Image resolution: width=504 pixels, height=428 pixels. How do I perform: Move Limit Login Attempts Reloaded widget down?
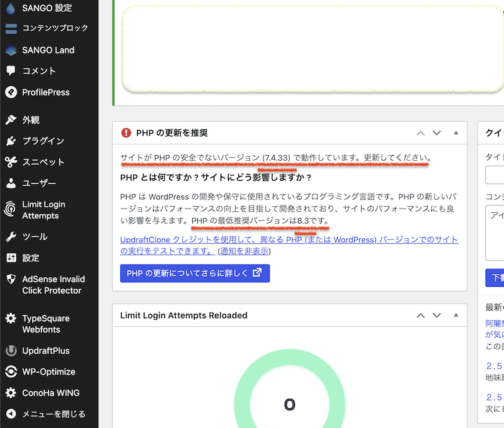click(x=437, y=315)
